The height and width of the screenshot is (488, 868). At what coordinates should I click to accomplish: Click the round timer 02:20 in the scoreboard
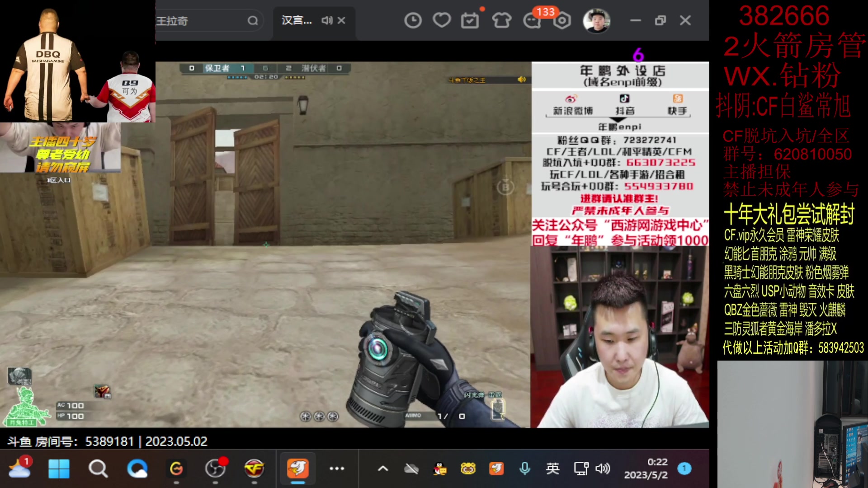266,77
